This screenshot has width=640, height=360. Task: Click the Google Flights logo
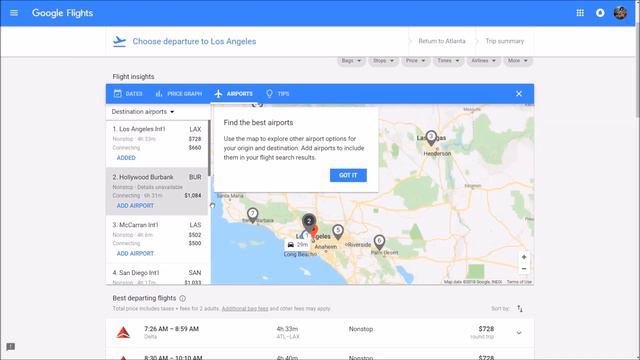[62, 13]
